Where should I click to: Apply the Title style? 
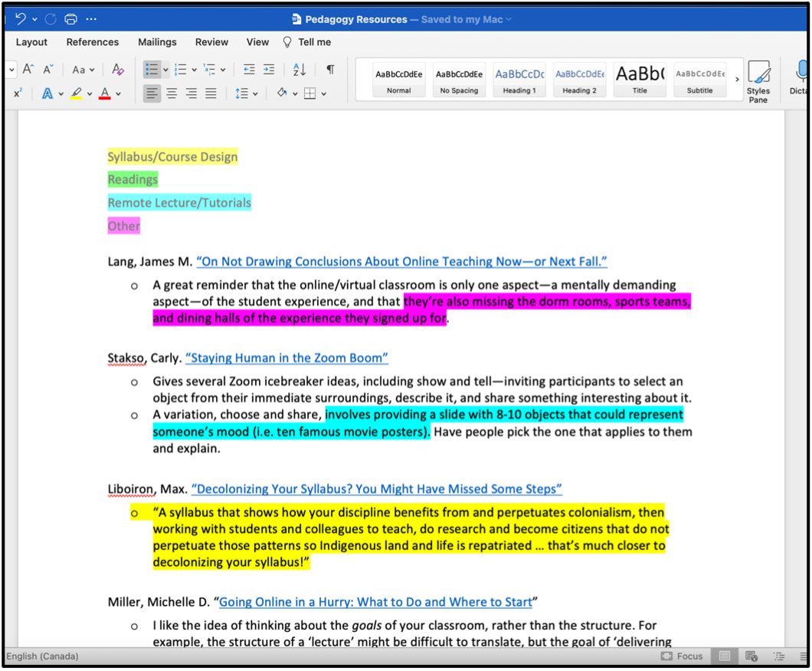point(640,80)
